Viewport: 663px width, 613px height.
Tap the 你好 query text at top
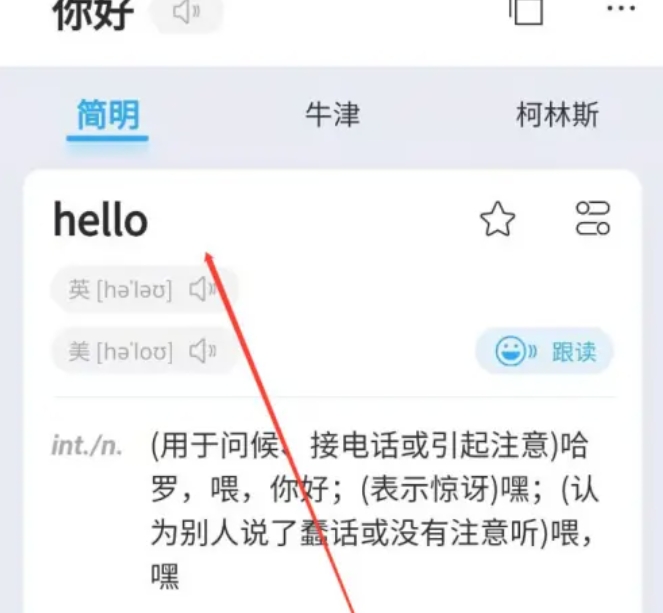tap(93, 14)
